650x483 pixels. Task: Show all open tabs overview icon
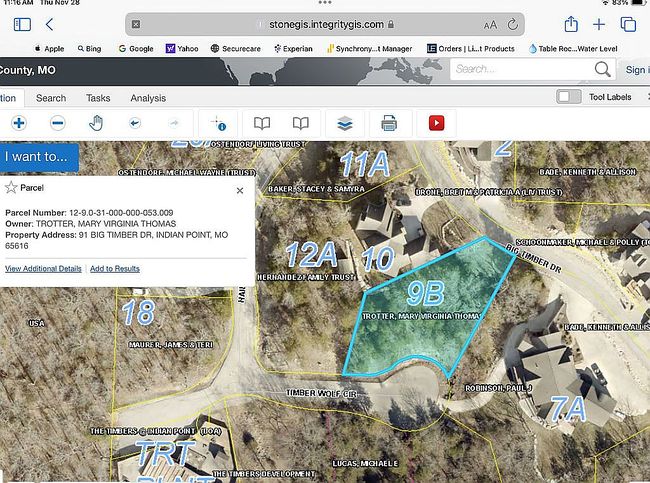(628, 24)
